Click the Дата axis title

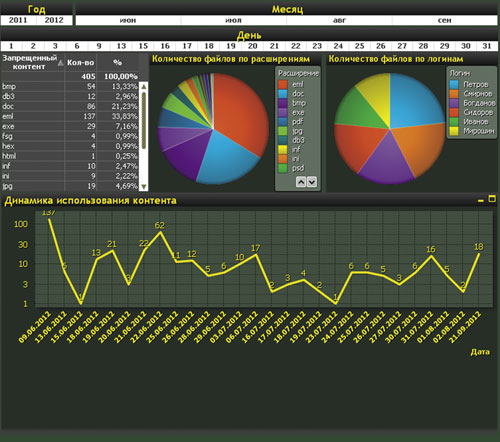(480, 352)
